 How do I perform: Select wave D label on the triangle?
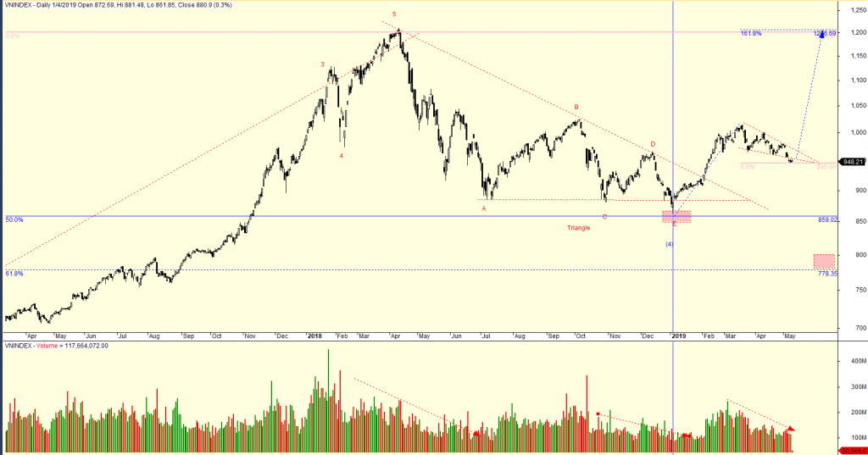653,145
